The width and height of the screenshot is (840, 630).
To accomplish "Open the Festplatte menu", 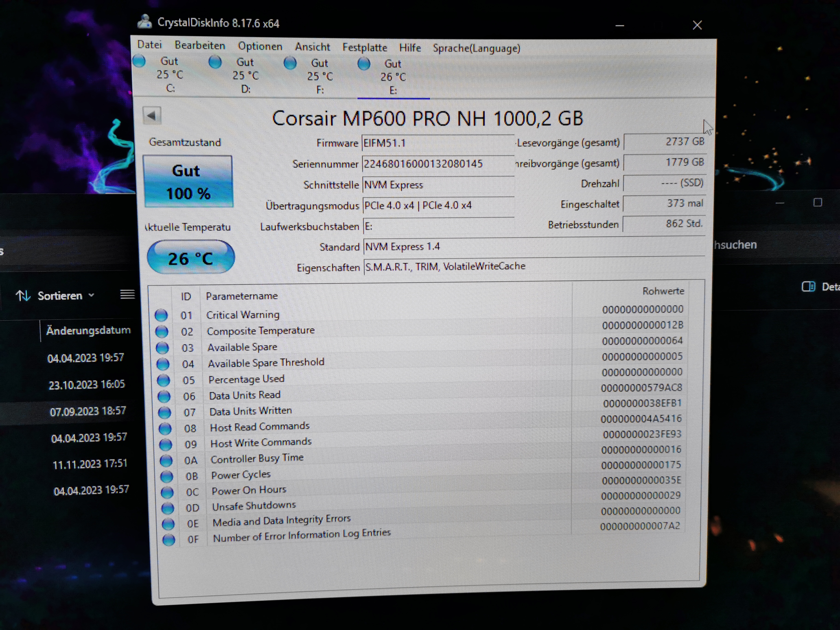I will [x=365, y=47].
